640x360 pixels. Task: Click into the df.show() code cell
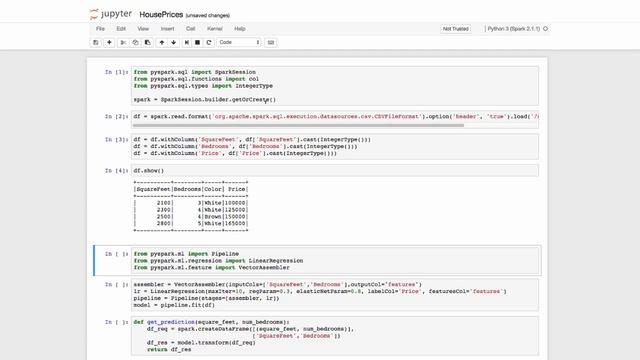(335, 171)
